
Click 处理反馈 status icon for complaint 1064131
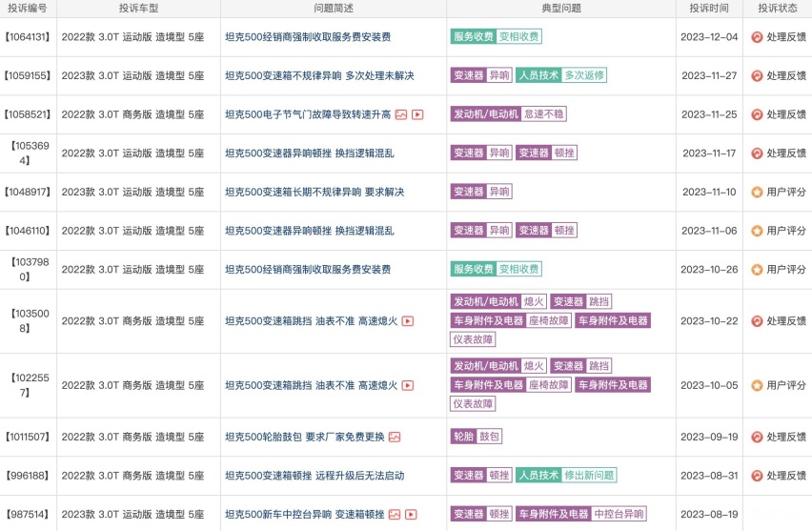pyautogui.click(x=757, y=37)
